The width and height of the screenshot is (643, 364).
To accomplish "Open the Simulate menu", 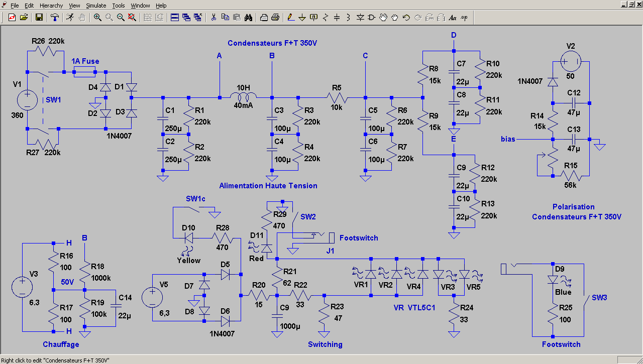I will [95, 6].
